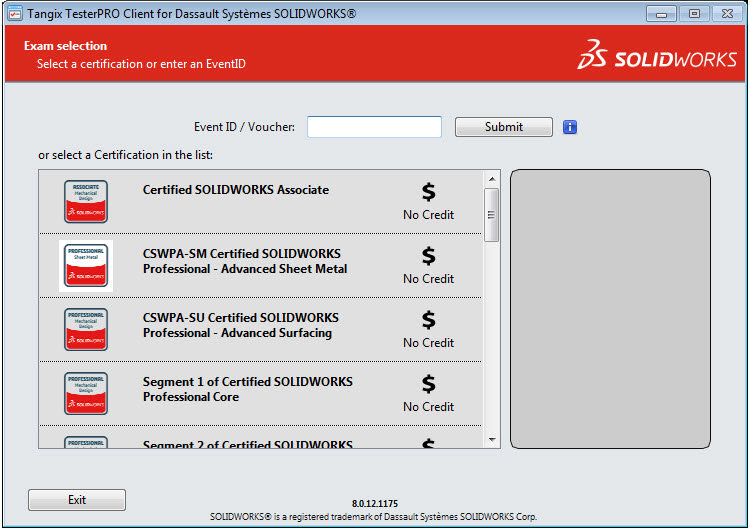Screen dimensions: 750x528
Task: Maximize the TesterPRO window
Action: 694,14
